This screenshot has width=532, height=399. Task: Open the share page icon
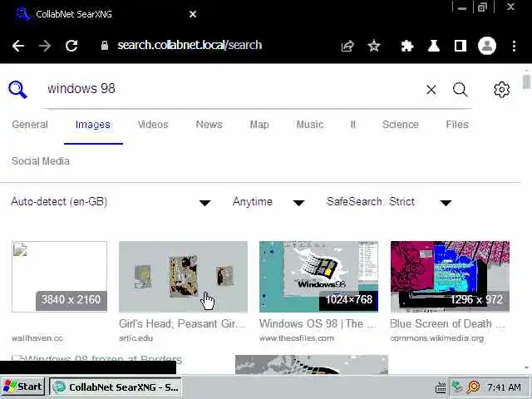[347, 46]
